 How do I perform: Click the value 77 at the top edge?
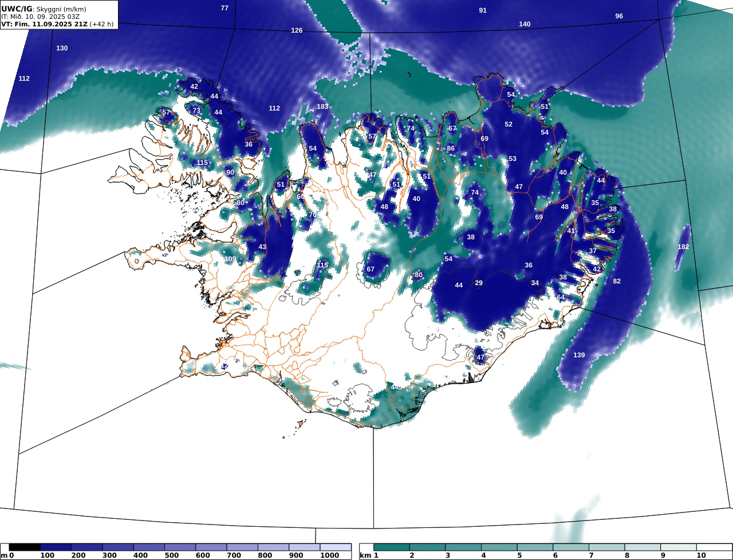pos(224,8)
